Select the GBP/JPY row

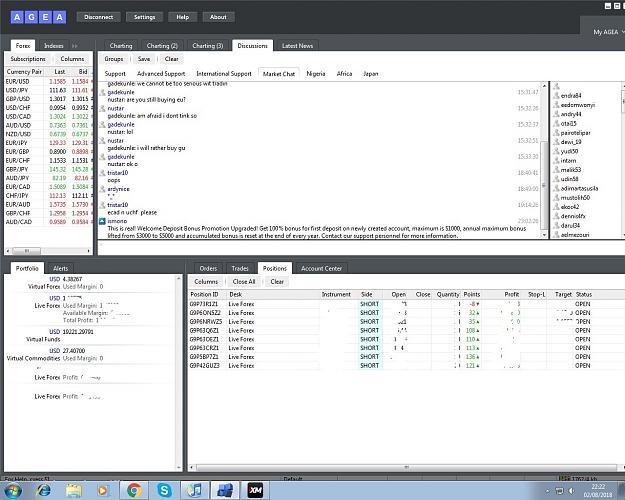pyautogui.click(x=48, y=169)
